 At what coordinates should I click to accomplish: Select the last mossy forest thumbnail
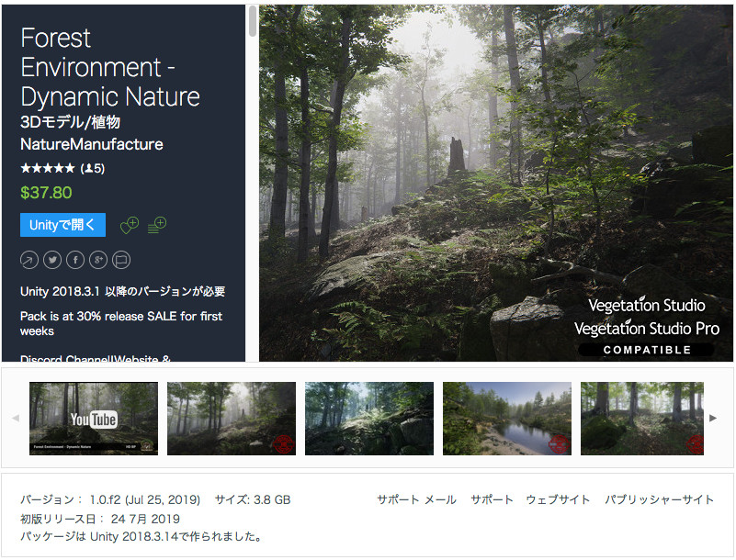(x=642, y=419)
